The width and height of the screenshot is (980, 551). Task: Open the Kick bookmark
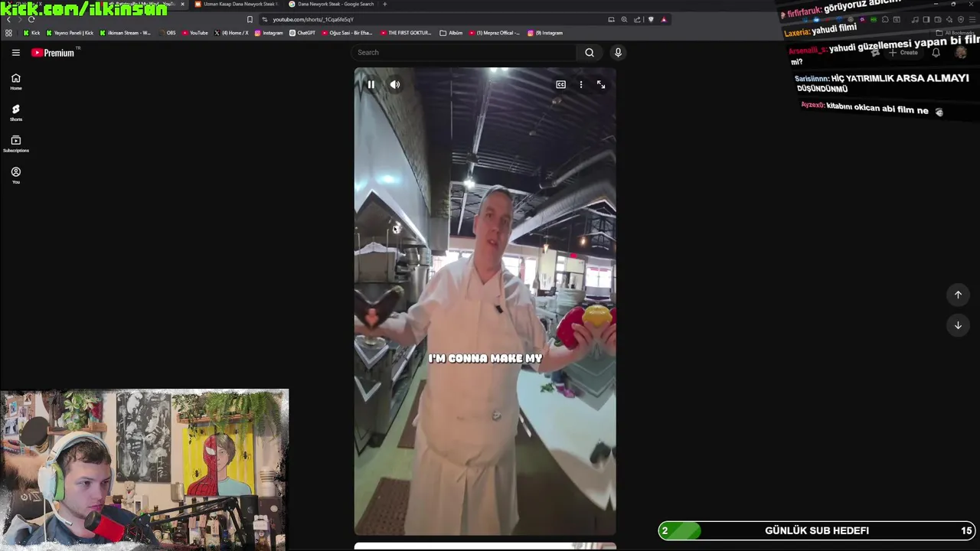point(31,33)
